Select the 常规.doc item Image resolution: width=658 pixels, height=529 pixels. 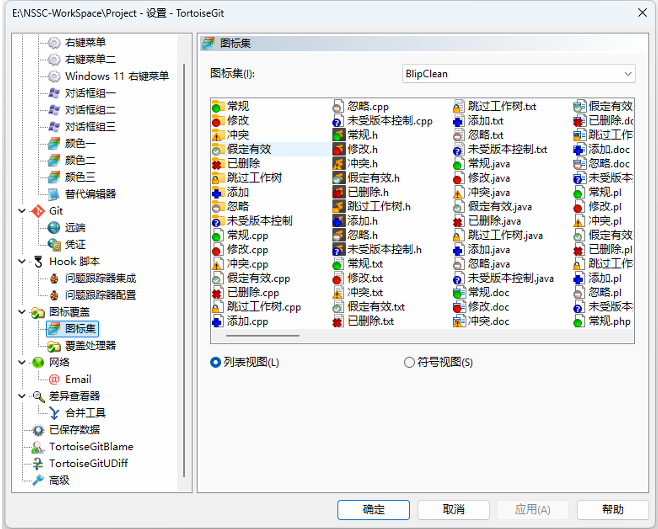[x=481, y=293]
